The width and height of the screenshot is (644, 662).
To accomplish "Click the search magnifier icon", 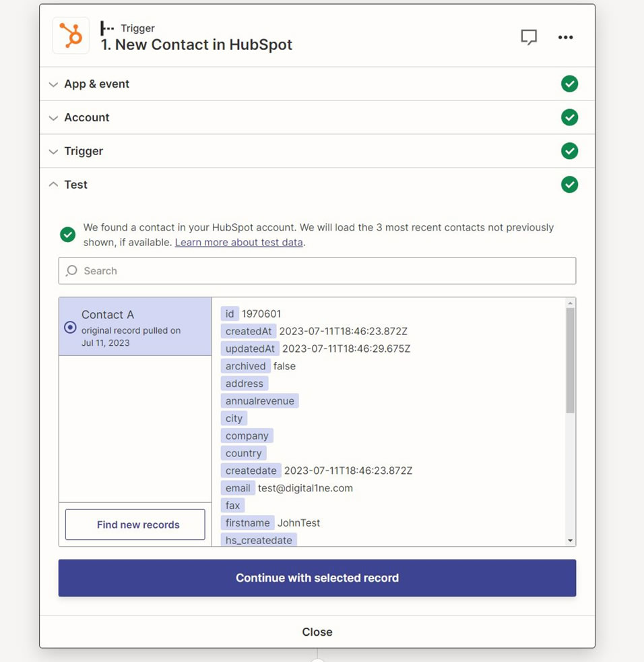I will 72,270.
